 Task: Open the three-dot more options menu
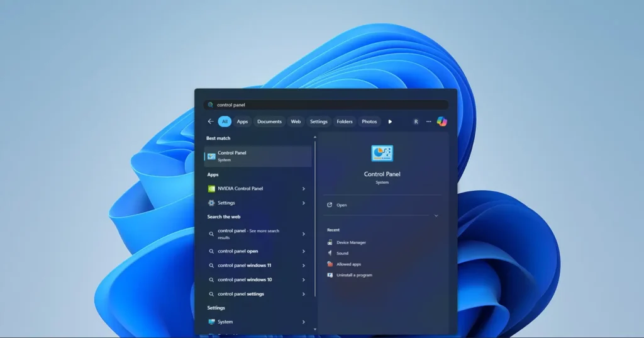click(428, 121)
